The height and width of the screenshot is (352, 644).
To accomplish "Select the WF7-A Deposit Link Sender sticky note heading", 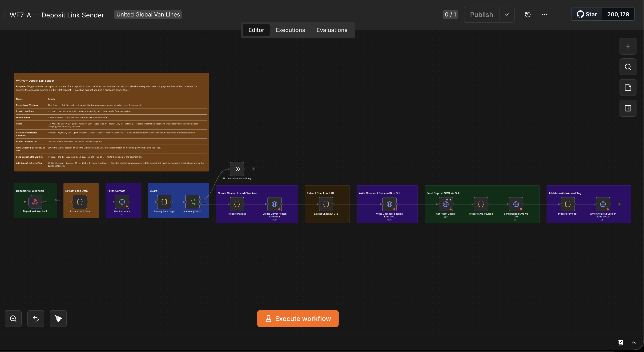I will point(35,81).
